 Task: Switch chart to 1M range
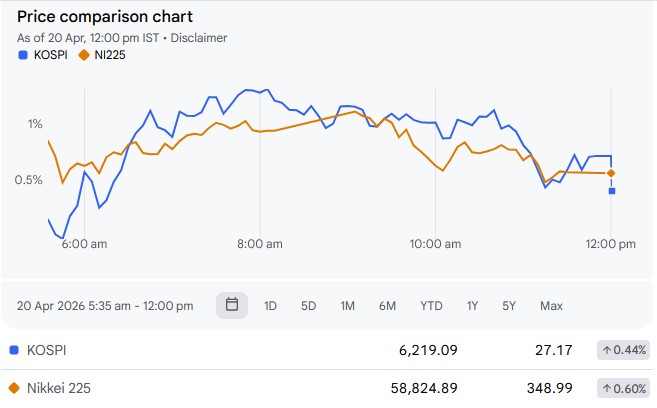pos(347,306)
